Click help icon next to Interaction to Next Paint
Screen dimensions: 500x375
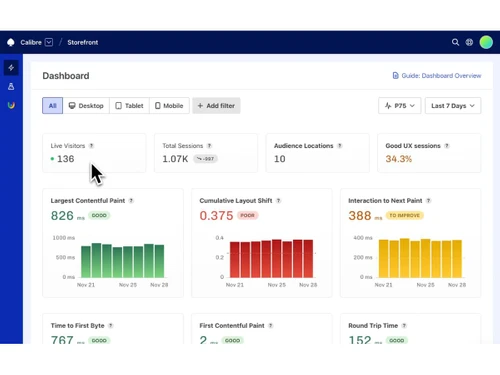tap(429, 201)
